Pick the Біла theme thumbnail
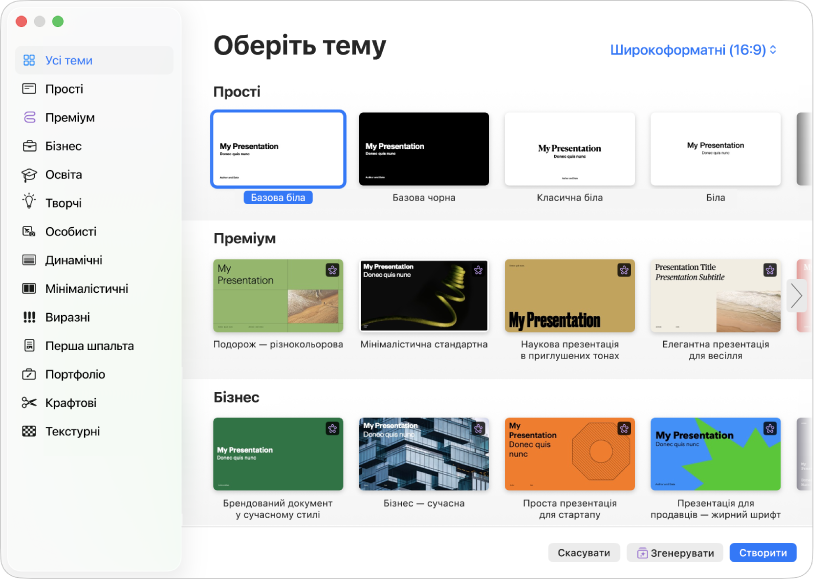The width and height of the screenshot is (814, 580). tap(716, 149)
